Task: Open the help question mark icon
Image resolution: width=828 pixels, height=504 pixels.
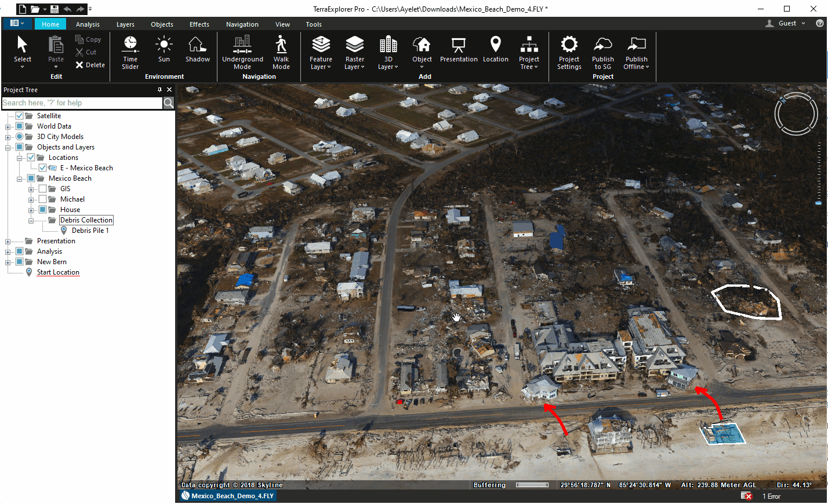Action: click(819, 23)
